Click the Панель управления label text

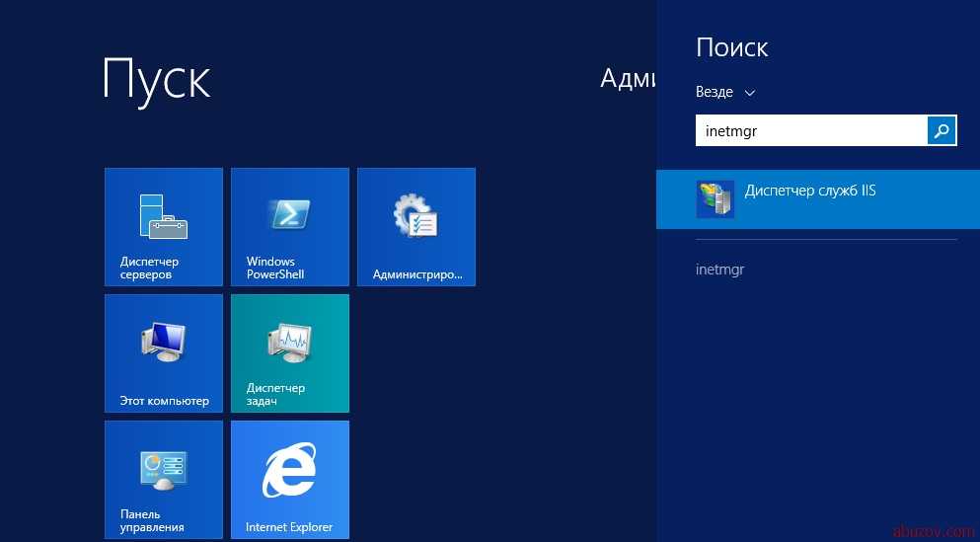point(154,520)
